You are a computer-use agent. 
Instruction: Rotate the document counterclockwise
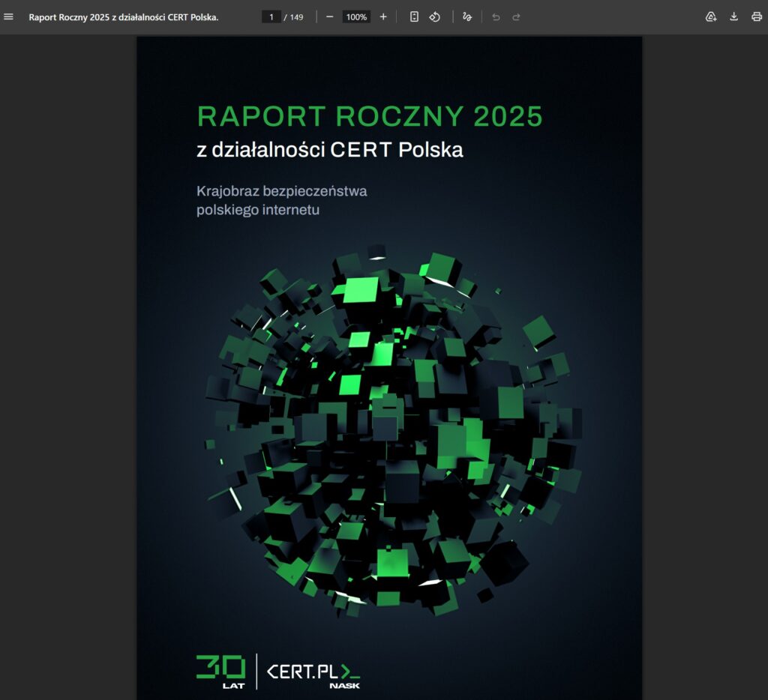pyautogui.click(x=435, y=17)
